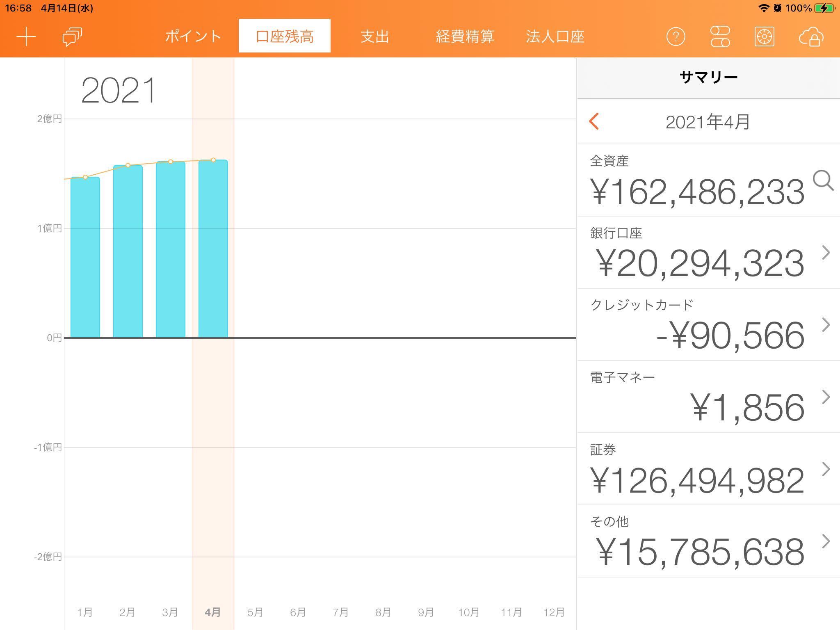
Task: Open the 法人口座 tab
Action: 555,37
